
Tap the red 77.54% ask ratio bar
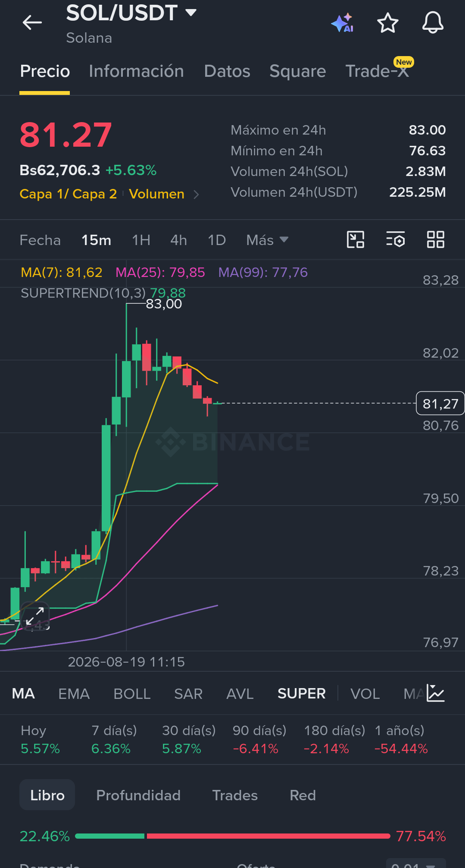268,836
